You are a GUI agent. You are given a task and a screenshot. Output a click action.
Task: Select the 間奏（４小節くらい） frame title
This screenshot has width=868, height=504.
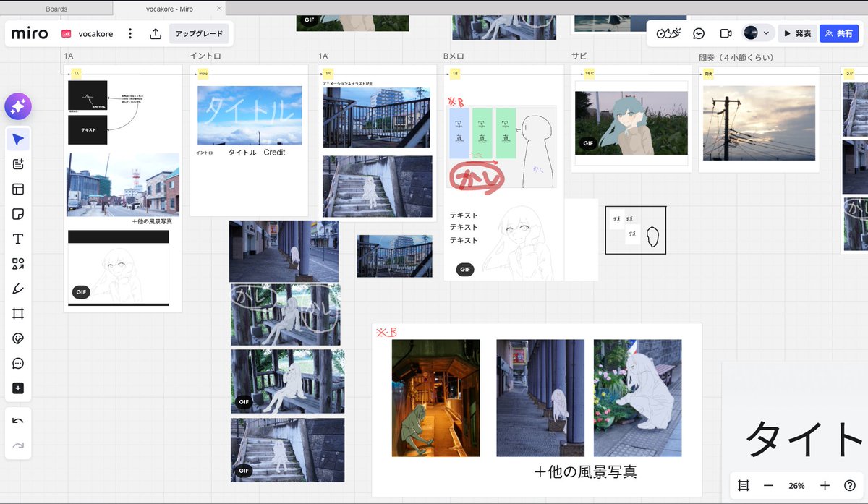coord(736,57)
